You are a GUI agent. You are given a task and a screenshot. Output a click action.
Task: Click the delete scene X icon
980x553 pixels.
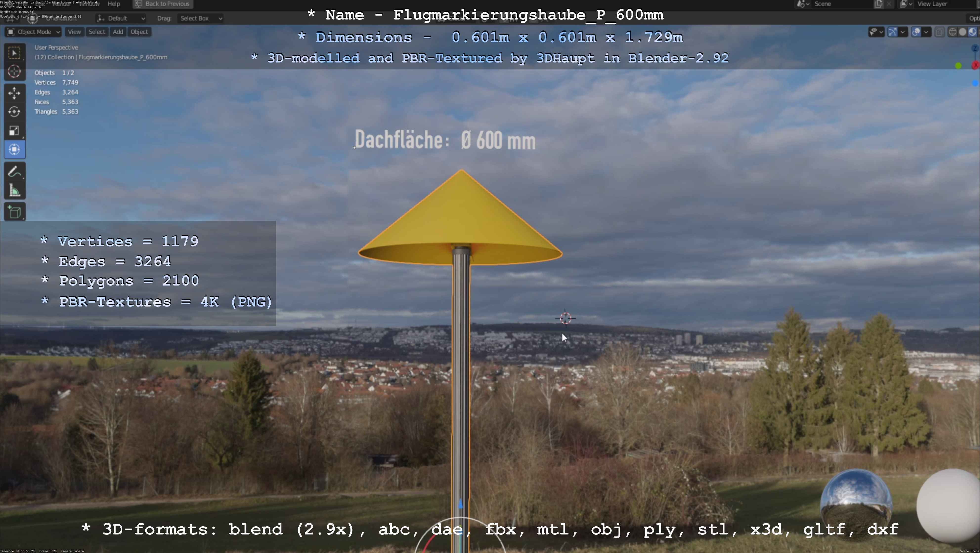point(889,4)
